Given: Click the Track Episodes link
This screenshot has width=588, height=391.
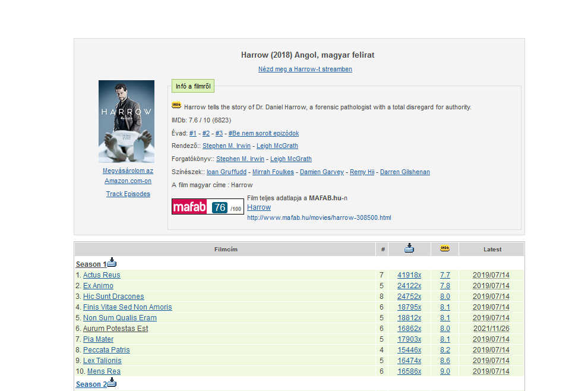Looking at the screenshot, I should pyautogui.click(x=128, y=194).
